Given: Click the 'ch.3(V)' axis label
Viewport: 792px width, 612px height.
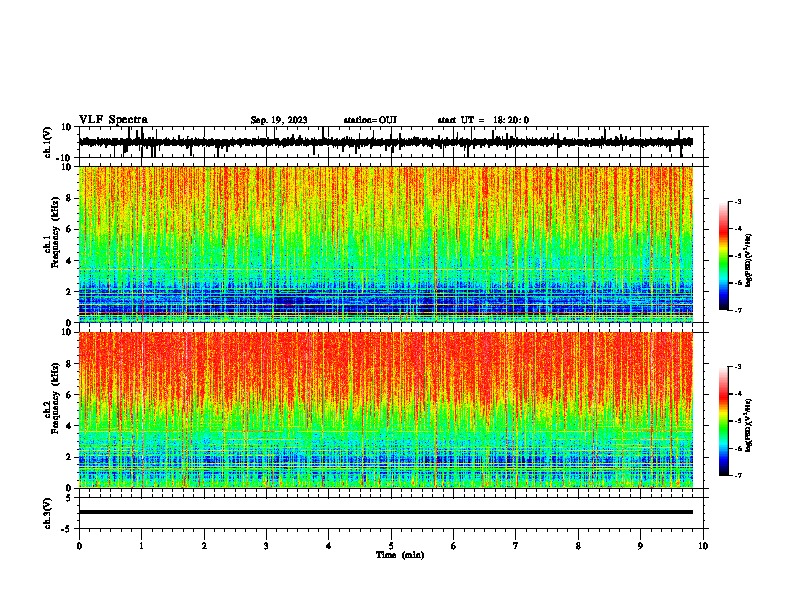Looking at the screenshot, I should (48, 513).
